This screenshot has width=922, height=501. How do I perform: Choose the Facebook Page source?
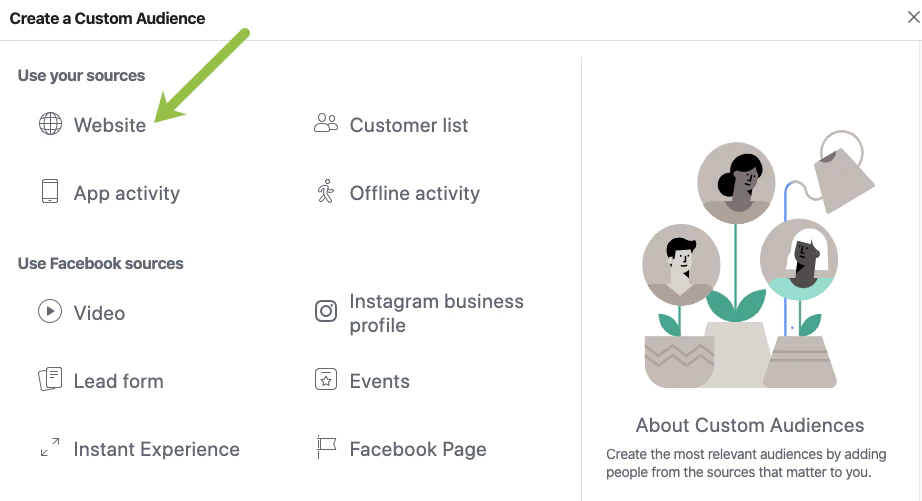coord(418,449)
